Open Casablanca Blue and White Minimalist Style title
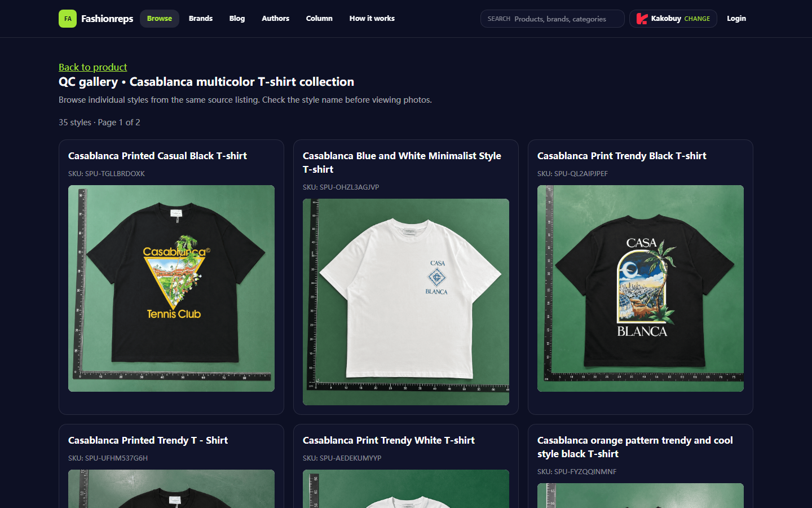This screenshot has width=812, height=508. coord(402,163)
